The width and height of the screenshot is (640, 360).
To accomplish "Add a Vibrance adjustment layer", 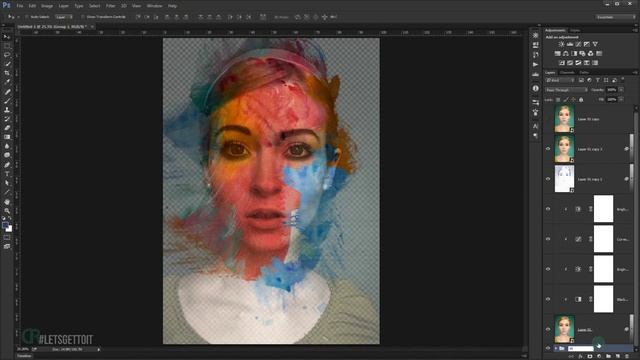I will (x=595, y=44).
